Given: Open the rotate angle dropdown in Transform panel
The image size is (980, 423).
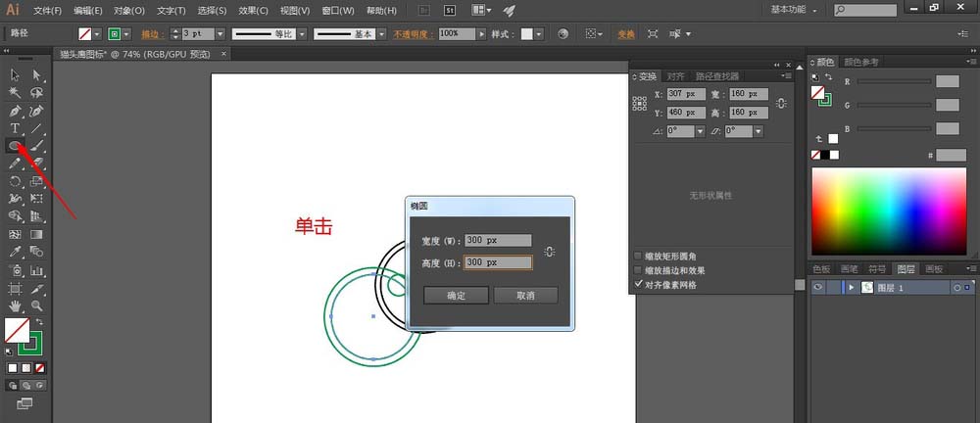Looking at the screenshot, I should [x=700, y=132].
